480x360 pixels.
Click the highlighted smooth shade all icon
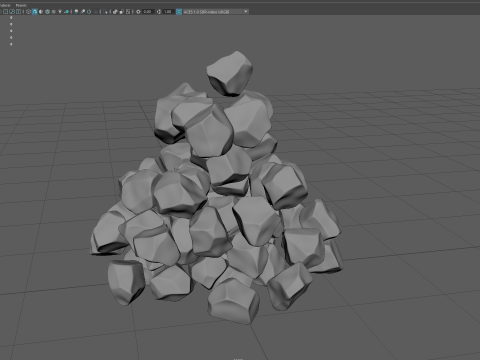[x=35, y=12]
